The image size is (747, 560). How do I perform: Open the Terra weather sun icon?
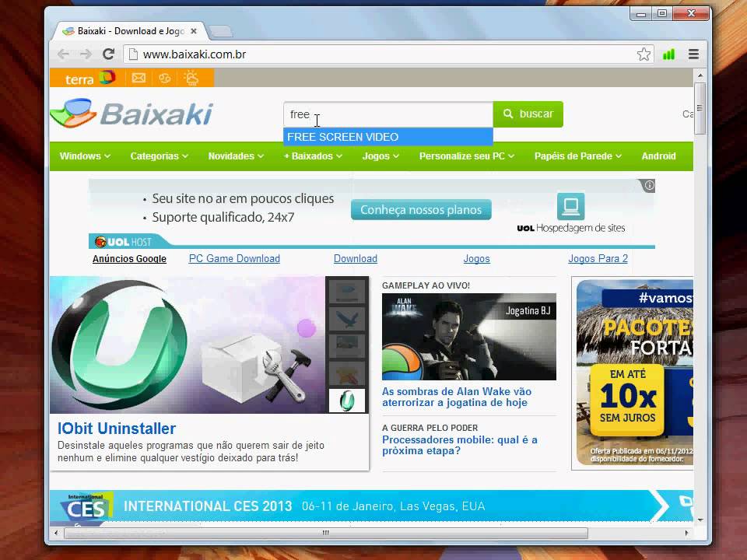[x=191, y=78]
